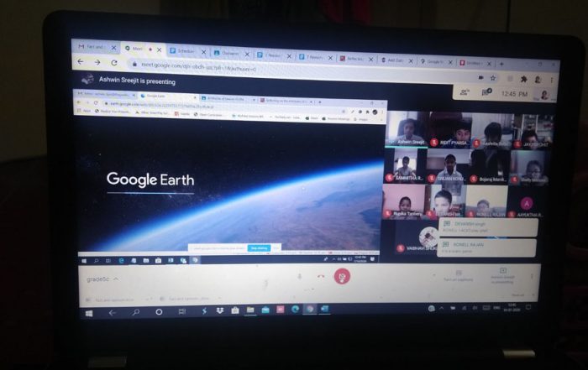
Task: Click Show all on the downloads bar
Action: [518, 295]
